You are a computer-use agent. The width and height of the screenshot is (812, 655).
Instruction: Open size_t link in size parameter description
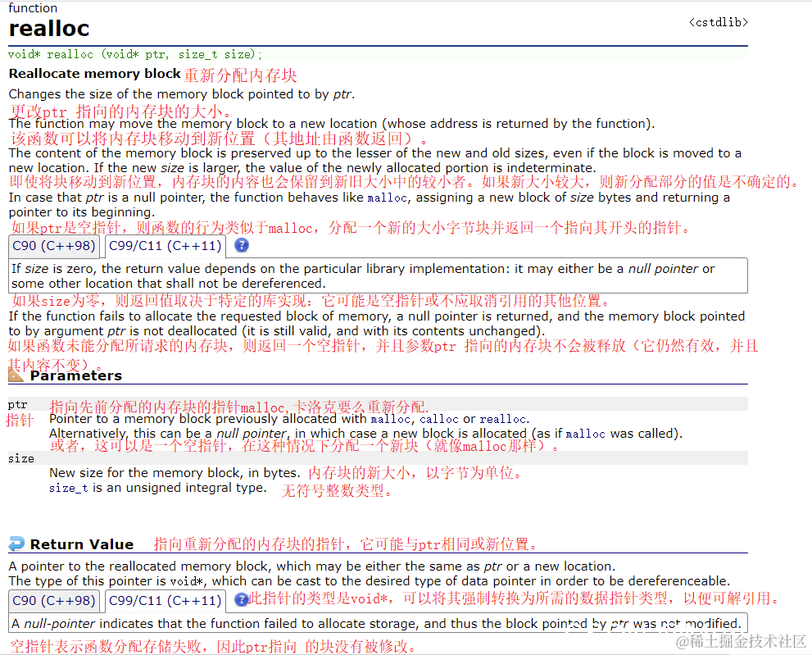[68, 488]
